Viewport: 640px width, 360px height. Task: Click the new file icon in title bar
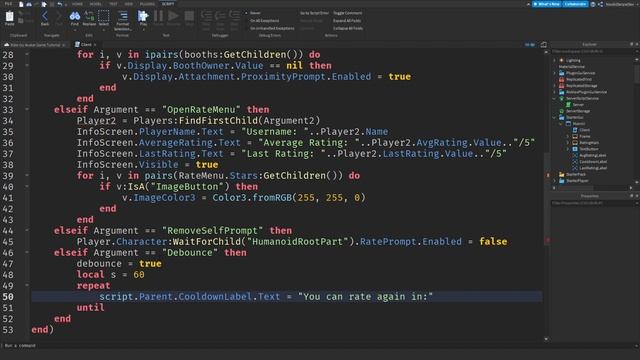point(21,4)
